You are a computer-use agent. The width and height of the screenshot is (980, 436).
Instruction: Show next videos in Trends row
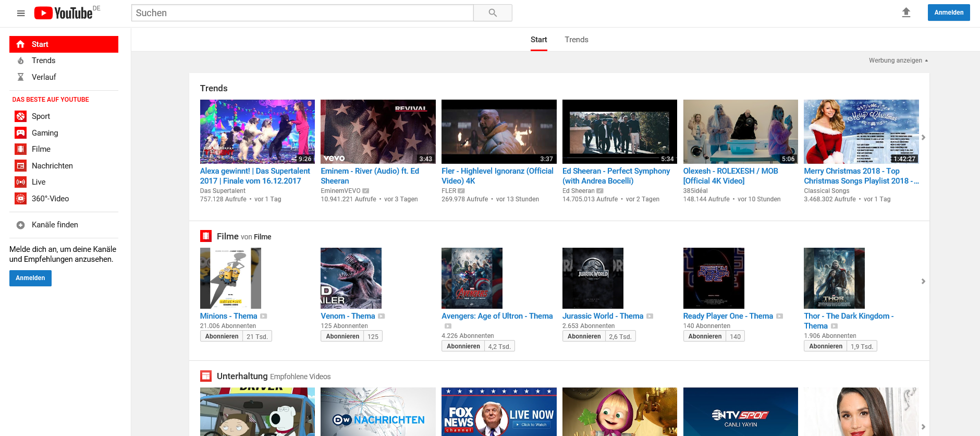coord(923,138)
